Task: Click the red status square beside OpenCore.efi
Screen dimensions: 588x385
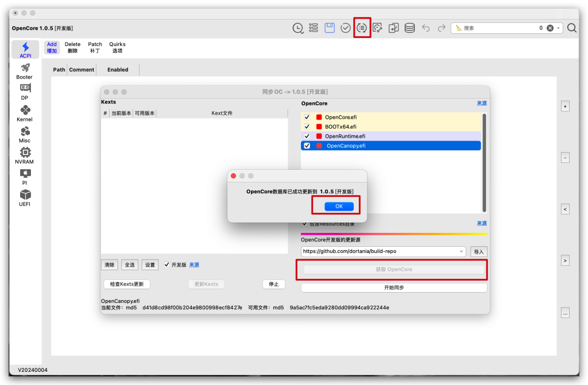Action: 319,117
